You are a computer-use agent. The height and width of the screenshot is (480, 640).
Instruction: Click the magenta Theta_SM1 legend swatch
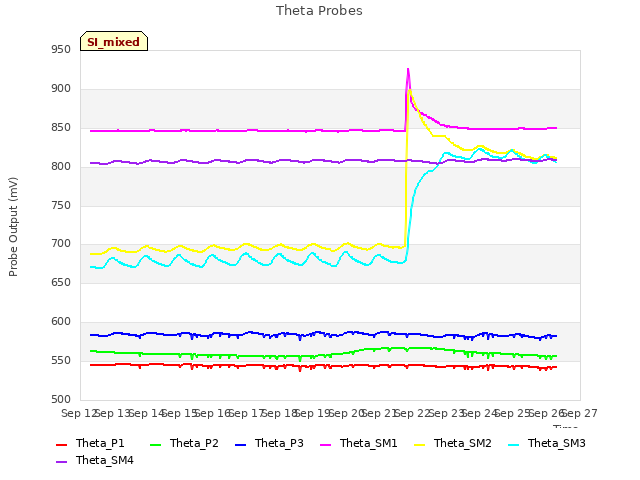(x=326, y=444)
